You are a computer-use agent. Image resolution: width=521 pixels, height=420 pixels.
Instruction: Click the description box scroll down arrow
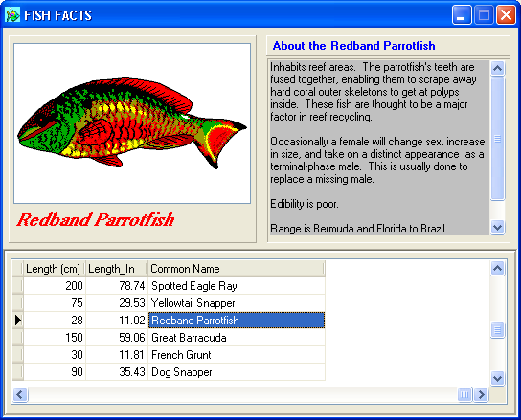[x=497, y=228]
